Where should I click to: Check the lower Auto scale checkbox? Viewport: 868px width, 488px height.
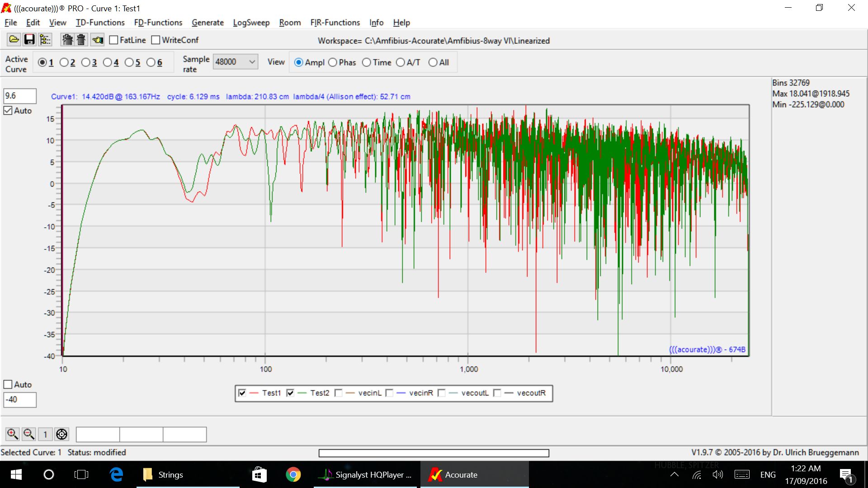click(x=8, y=385)
